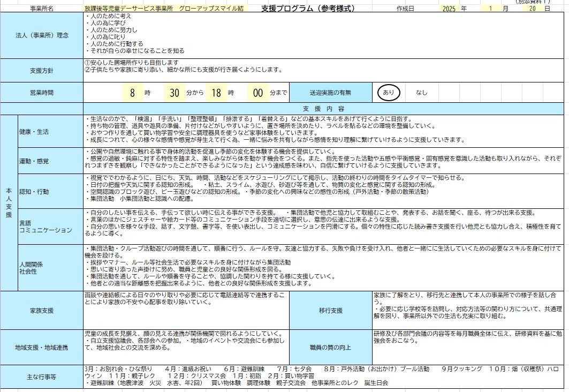
Task: Select the day cell showing 20
Action: coord(533,9)
